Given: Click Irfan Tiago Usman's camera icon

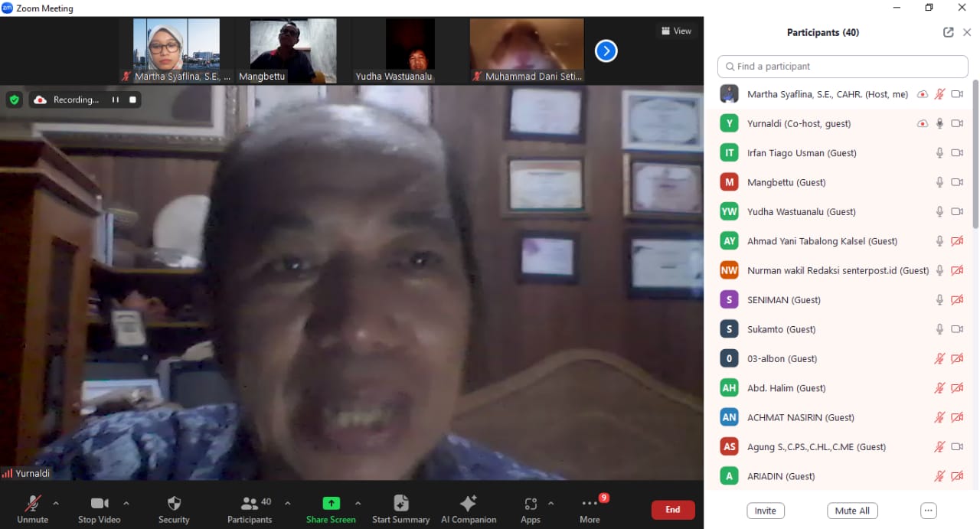Looking at the screenshot, I should click(x=957, y=153).
